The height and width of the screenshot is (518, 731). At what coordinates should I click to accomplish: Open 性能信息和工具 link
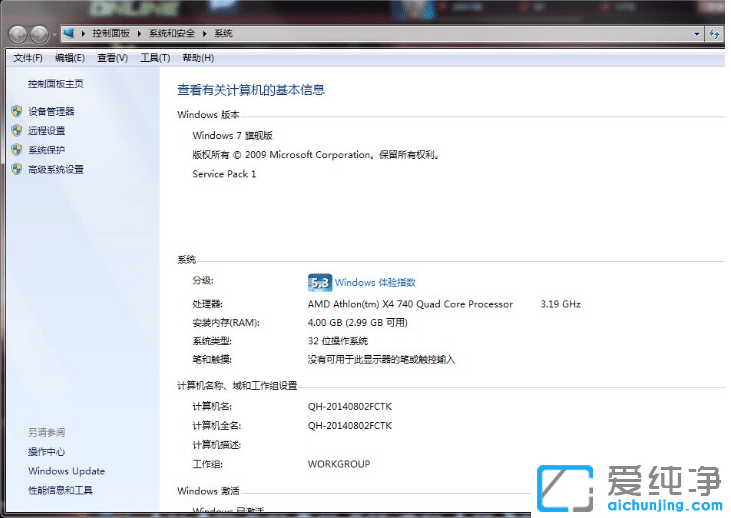[x=61, y=490]
